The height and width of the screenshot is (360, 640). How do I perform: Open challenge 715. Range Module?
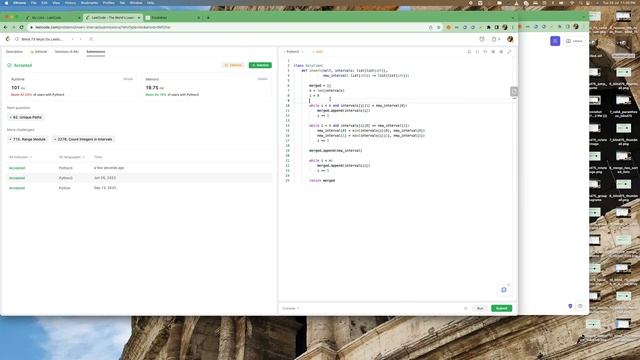(27, 140)
